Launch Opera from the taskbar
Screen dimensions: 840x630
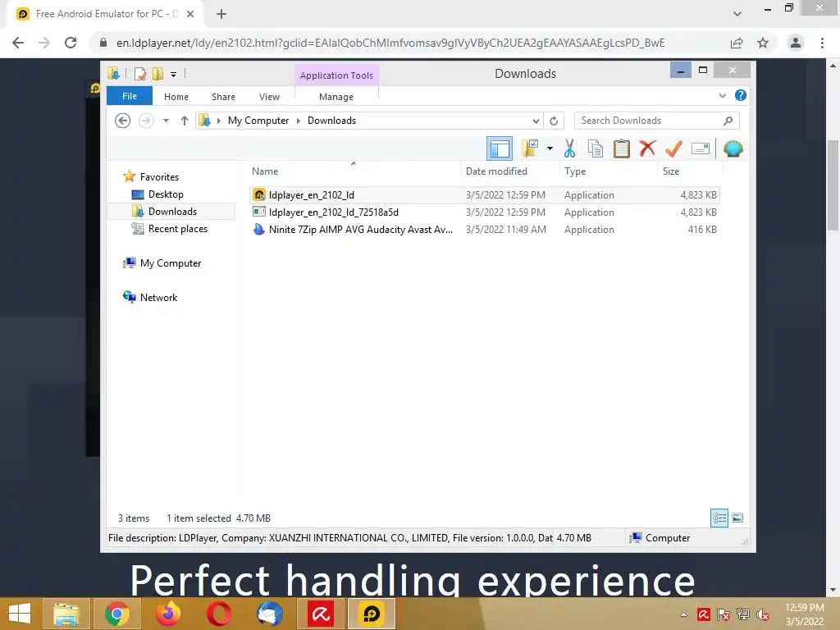218,614
